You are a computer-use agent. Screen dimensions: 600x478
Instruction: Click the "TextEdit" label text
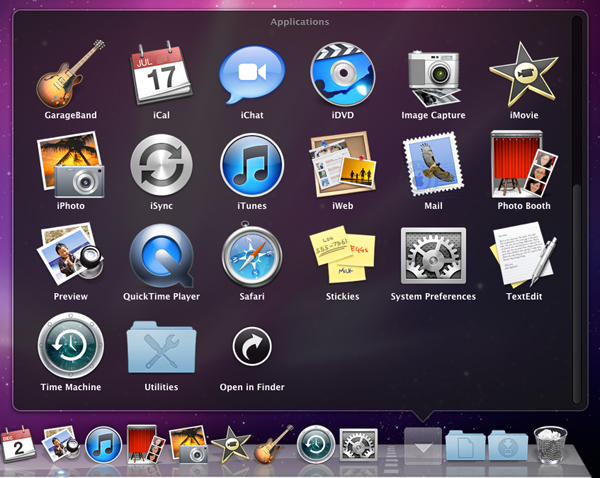point(524,297)
